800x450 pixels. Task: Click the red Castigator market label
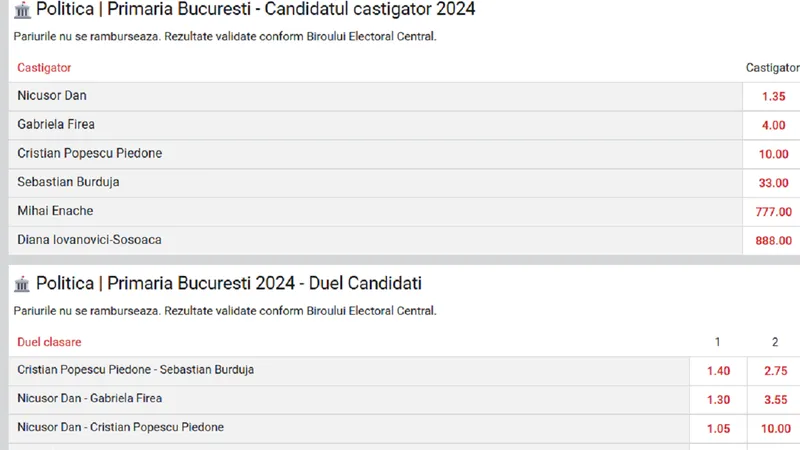[x=44, y=68]
